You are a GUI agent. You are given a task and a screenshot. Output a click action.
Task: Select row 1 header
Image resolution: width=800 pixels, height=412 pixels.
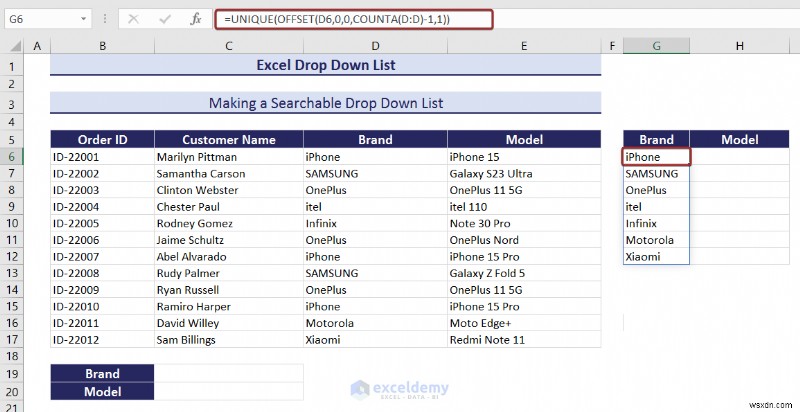click(12, 66)
